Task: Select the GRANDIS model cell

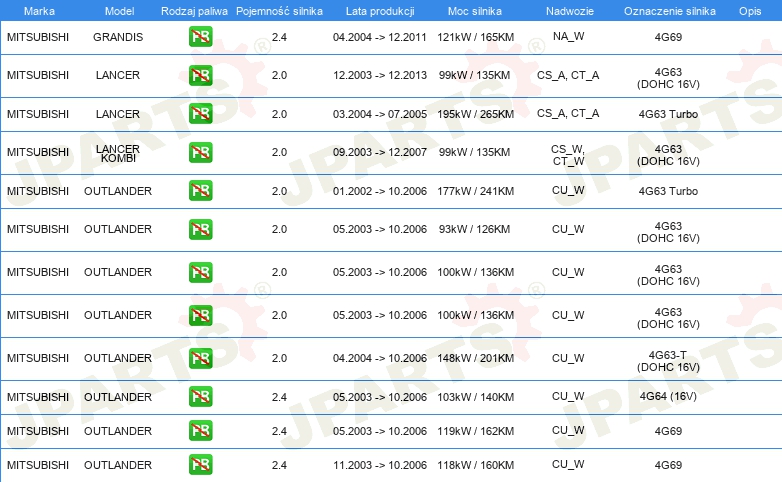Action: pyautogui.click(x=118, y=37)
